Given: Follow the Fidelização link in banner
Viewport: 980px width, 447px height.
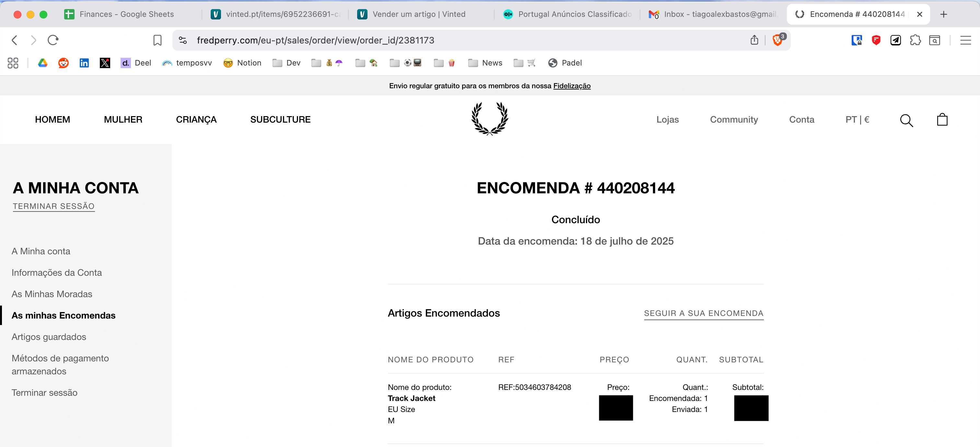Looking at the screenshot, I should pos(572,86).
